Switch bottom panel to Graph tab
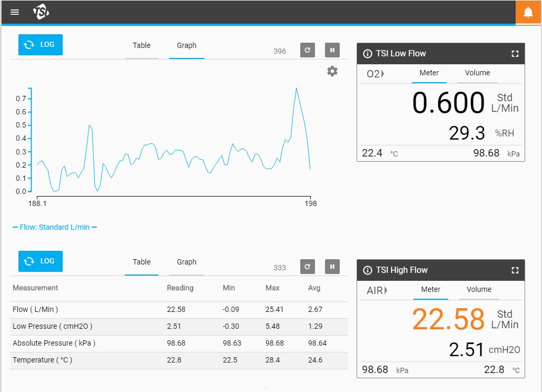The width and height of the screenshot is (542, 392). 186,262
